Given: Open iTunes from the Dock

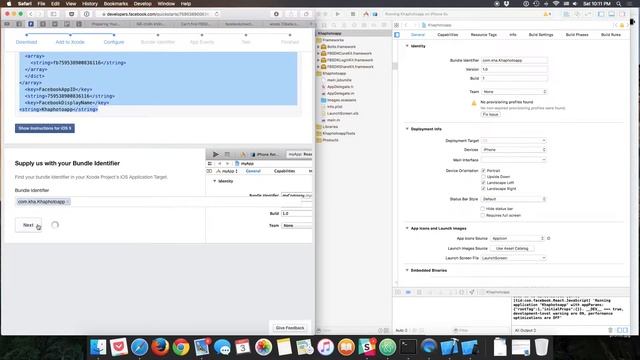Looking at the screenshot, I should [x=325, y=347].
